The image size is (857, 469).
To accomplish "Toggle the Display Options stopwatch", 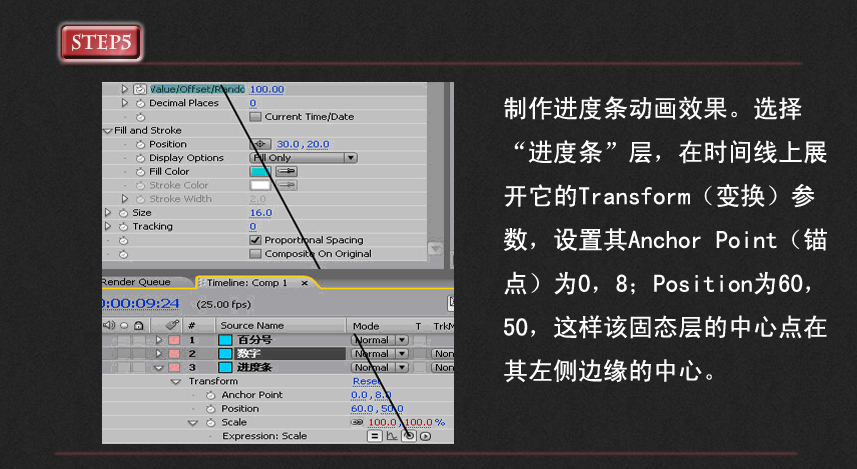I will (x=140, y=158).
